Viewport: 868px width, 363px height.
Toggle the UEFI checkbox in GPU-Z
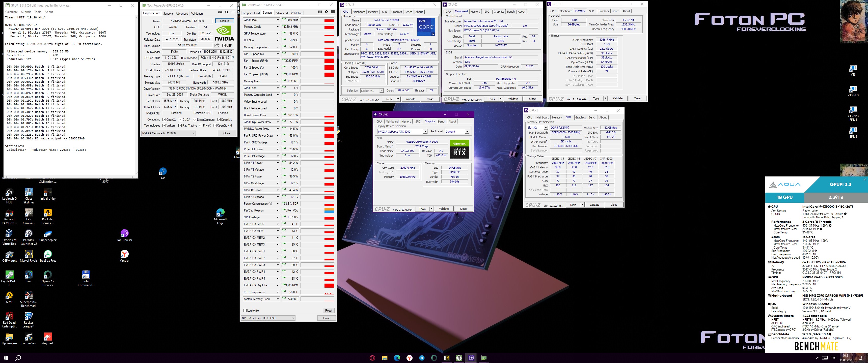coord(224,45)
